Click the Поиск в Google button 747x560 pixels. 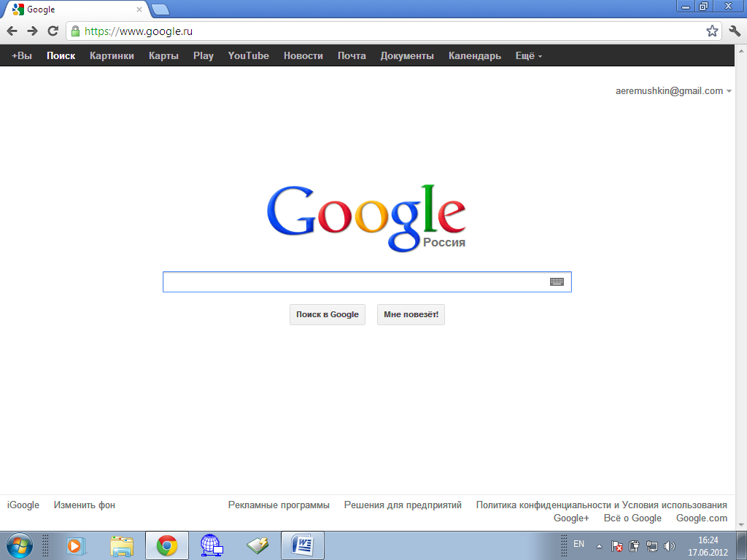coord(328,315)
